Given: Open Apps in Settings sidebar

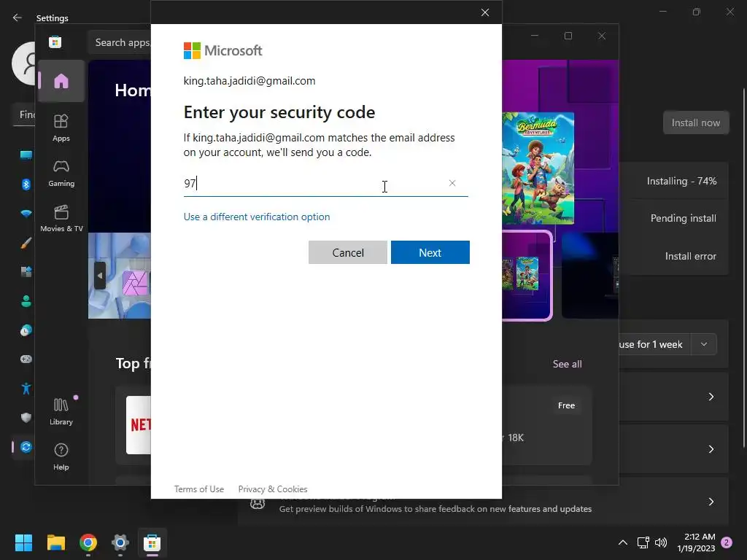Looking at the screenshot, I should 26,271.
